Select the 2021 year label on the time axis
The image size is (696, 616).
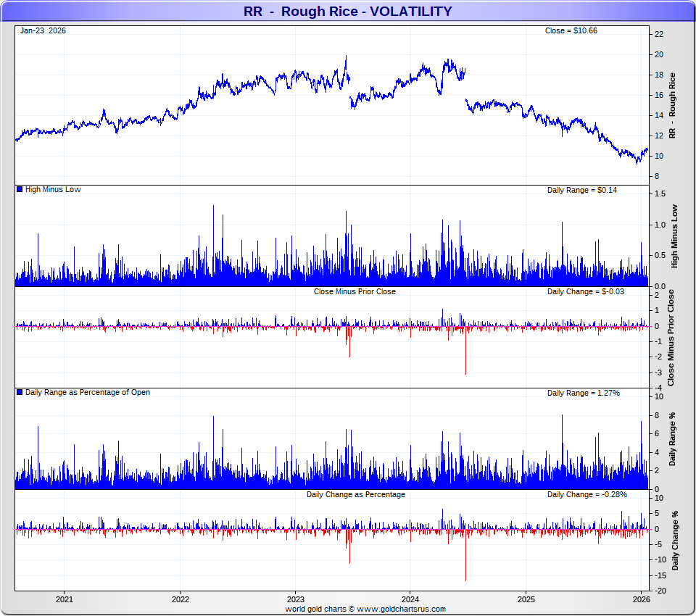click(65, 599)
